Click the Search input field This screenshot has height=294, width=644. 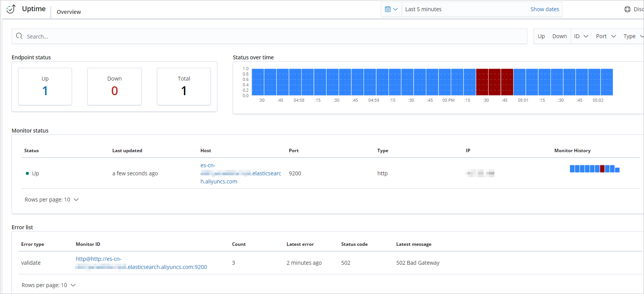[269, 36]
